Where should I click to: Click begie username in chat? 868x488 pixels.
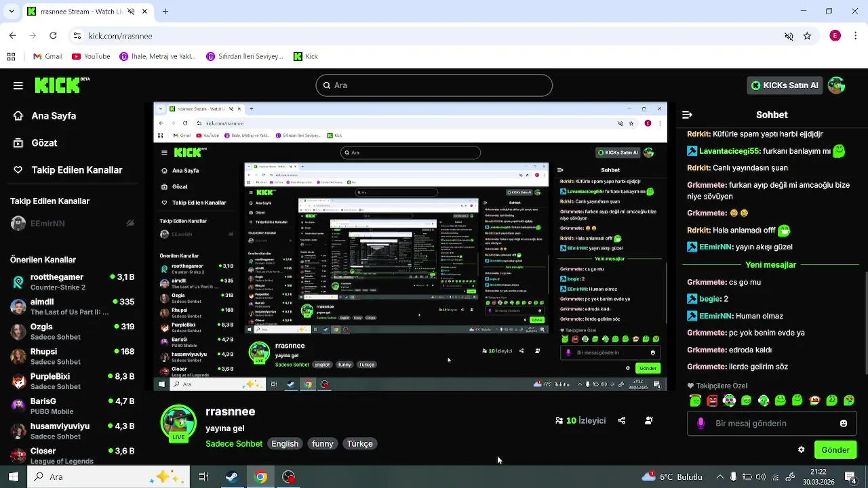click(709, 299)
